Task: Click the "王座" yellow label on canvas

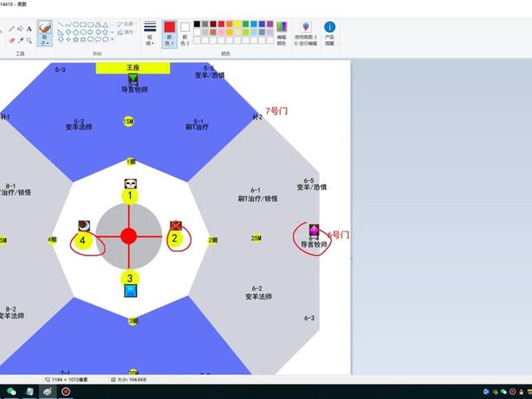Action: 132,68
